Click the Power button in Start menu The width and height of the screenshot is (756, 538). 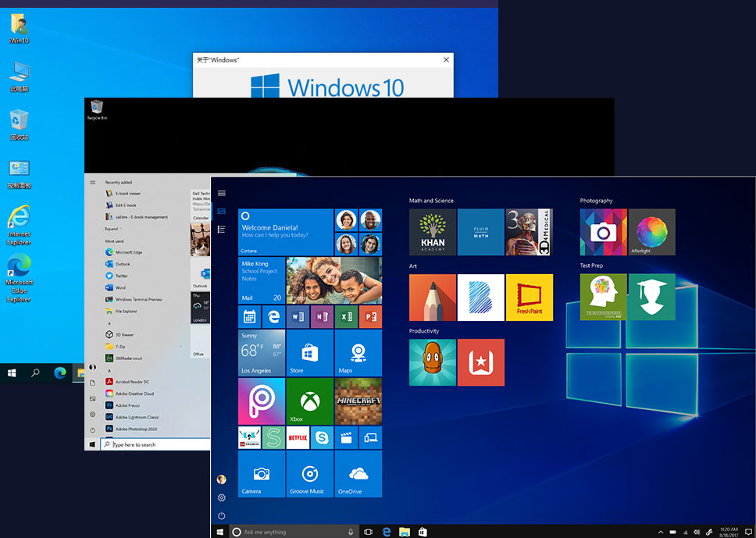222,515
